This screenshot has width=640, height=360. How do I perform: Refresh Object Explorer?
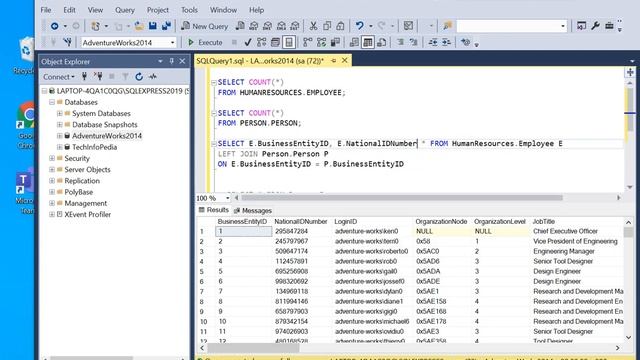click(x=139, y=76)
